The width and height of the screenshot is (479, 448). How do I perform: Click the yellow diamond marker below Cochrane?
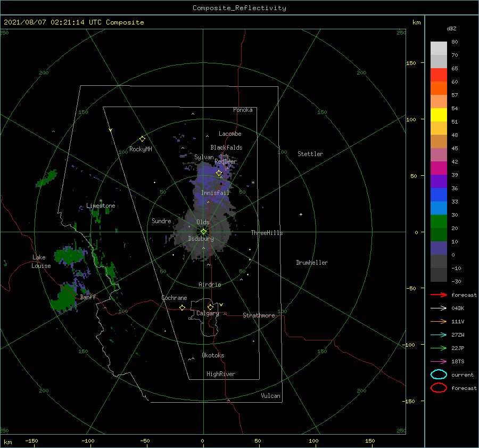click(x=182, y=307)
